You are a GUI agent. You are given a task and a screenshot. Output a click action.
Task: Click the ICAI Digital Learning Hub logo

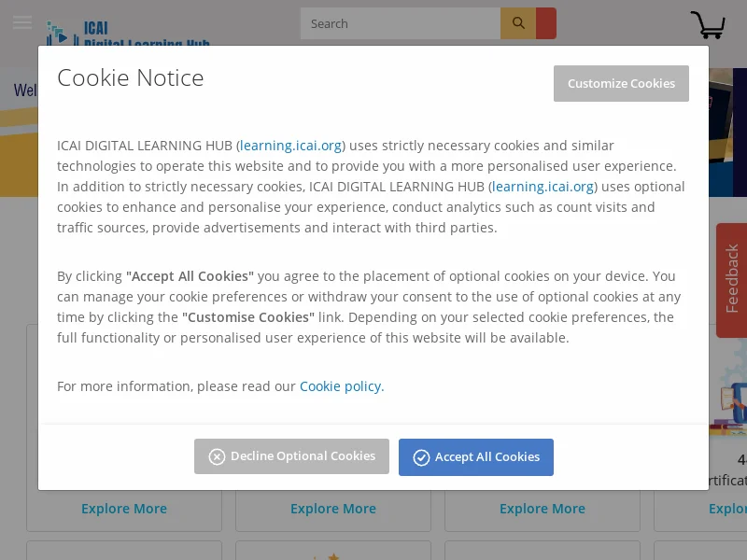[128, 33]
